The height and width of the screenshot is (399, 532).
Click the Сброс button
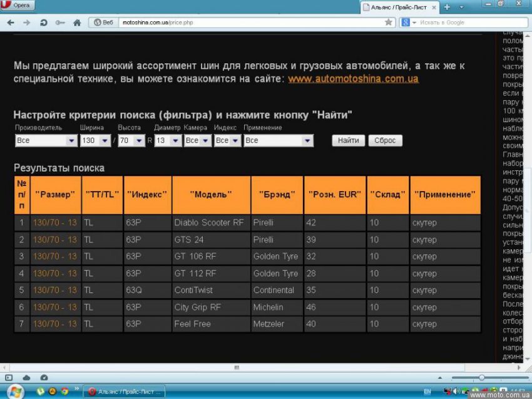tap(386, 140)
